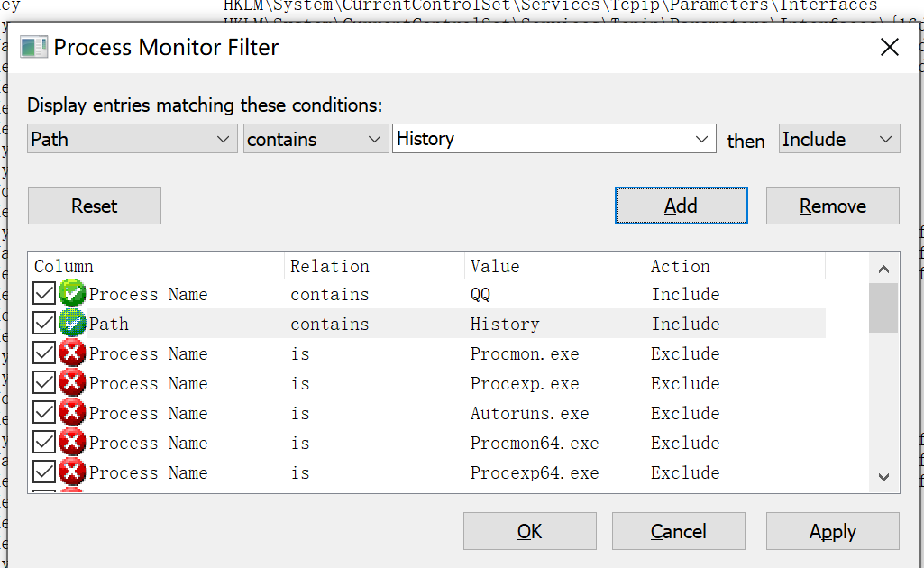The width and height of the screenshot is (924, 568).
Task: Click the filter list scroll down arrow
Action: point(883,477)
